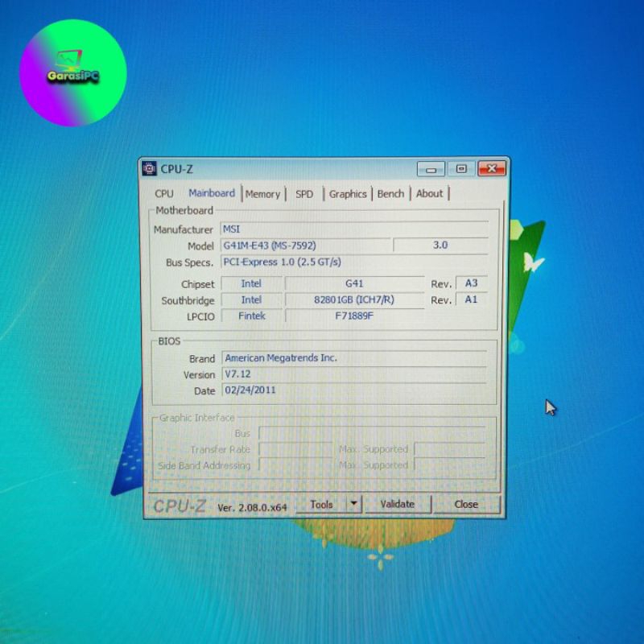Select the SPD tab
This screenshot has height=644, width=644.
304,194
